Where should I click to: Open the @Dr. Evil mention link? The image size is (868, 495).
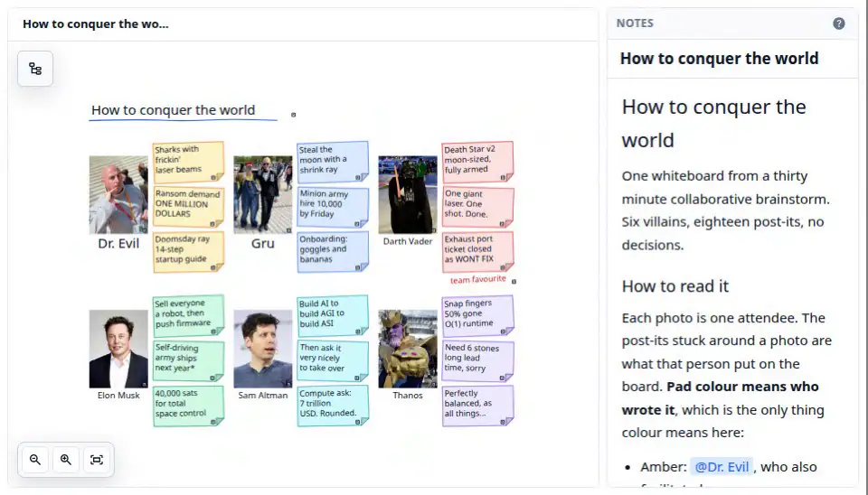tap(722, 467)
